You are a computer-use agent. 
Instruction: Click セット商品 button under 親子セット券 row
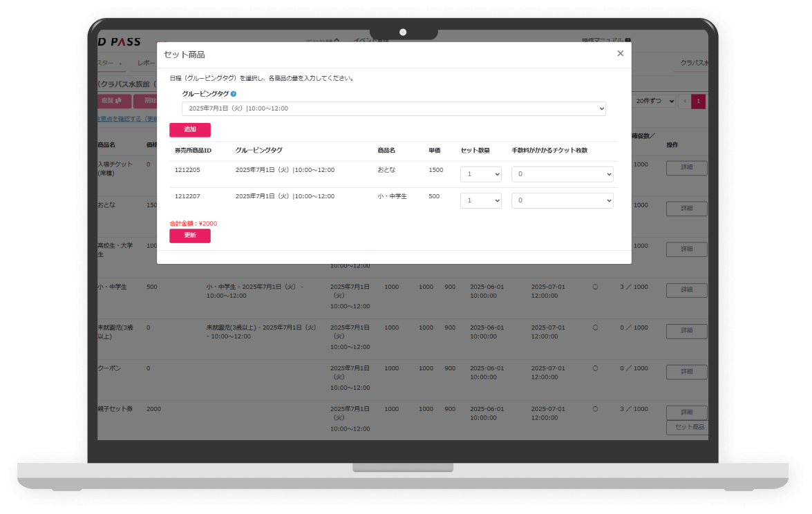(x=688, y=428)
